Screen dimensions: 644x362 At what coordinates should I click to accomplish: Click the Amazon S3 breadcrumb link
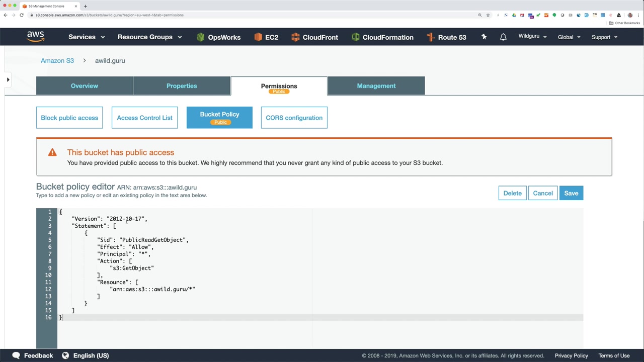[x=57, y=60]
